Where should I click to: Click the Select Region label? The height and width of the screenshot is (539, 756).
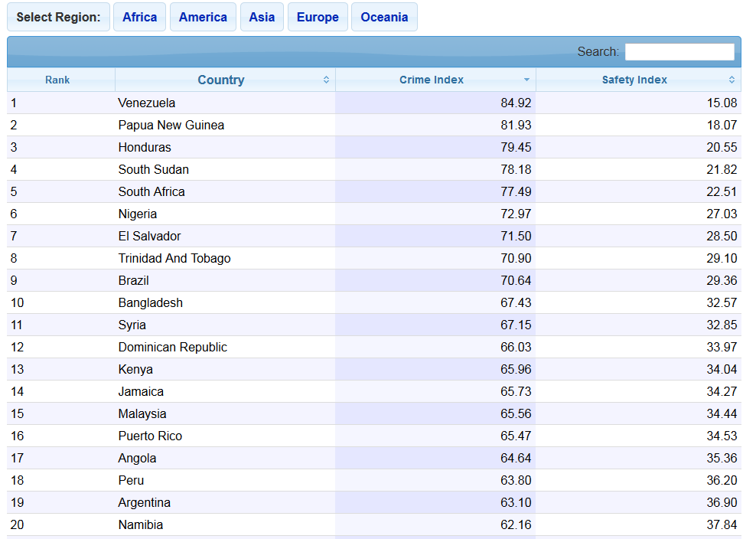coord(58,17)
